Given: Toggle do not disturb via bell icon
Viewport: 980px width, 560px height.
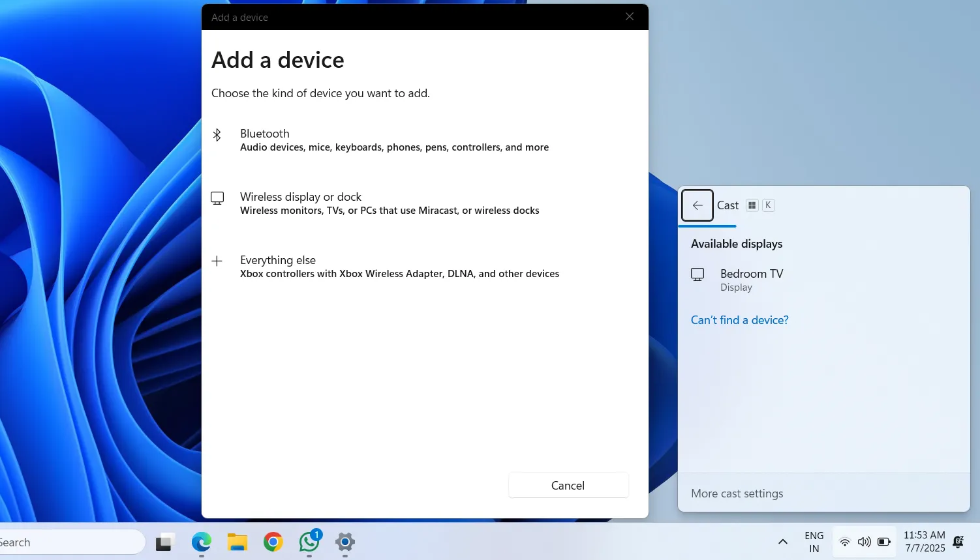Looking at the screenshot, I should 958,542.
